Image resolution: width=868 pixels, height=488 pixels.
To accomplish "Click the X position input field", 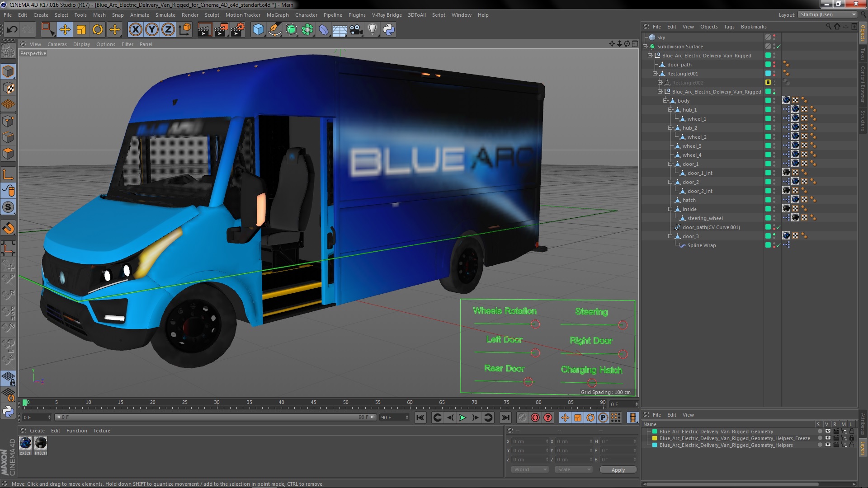I will click(530, 441).
